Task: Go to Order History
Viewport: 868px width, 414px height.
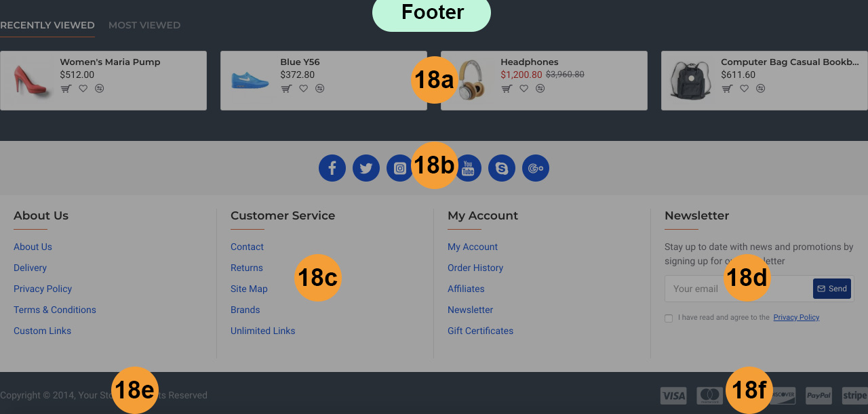Action: [x=475, y=268]
